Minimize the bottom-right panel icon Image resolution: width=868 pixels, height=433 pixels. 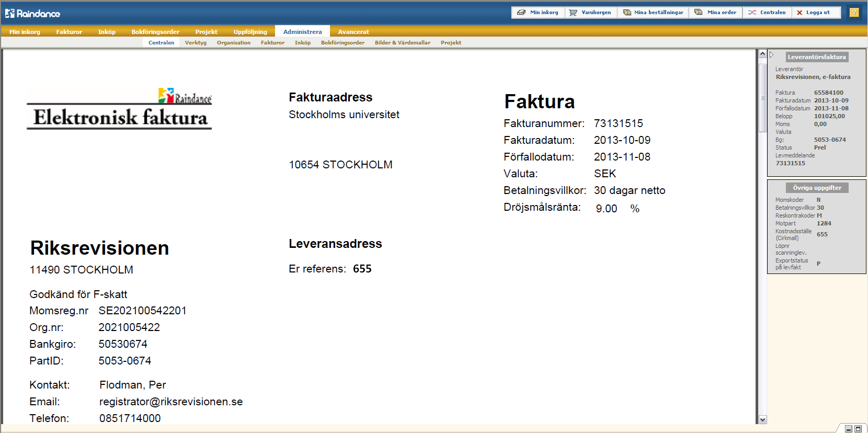pyautogui.click(x=849, y=429)
